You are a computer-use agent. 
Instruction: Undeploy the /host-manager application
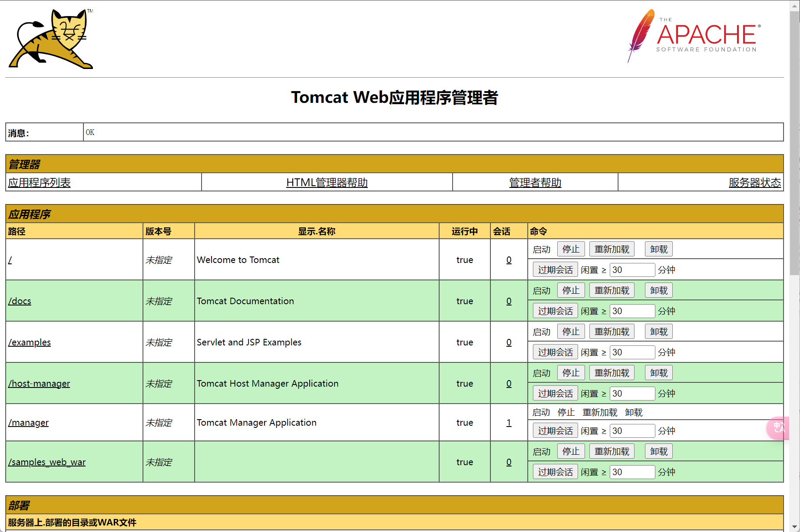[659, 373]
